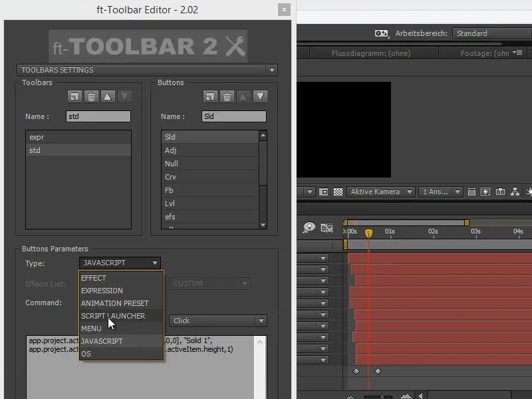Click the gear search icon beside Arbeitsbereich
This screenshot has width=532, height=399.
[381, 33]
